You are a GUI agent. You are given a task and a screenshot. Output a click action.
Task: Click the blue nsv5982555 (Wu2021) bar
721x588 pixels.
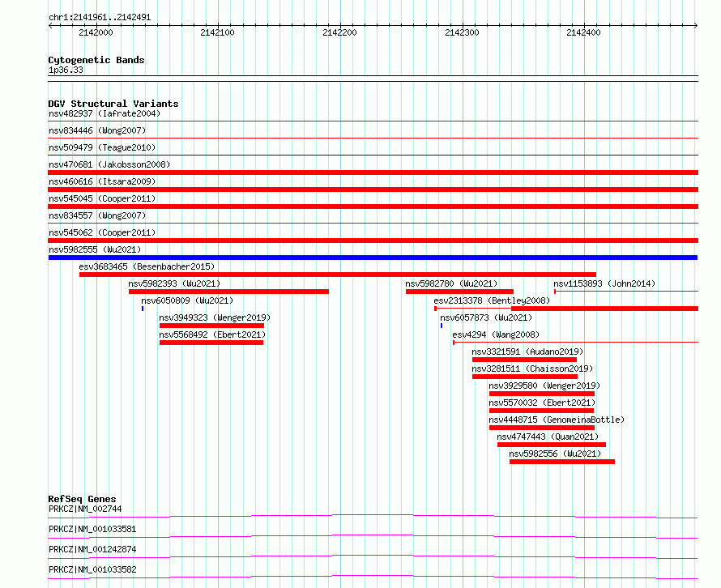click(373, 258)
